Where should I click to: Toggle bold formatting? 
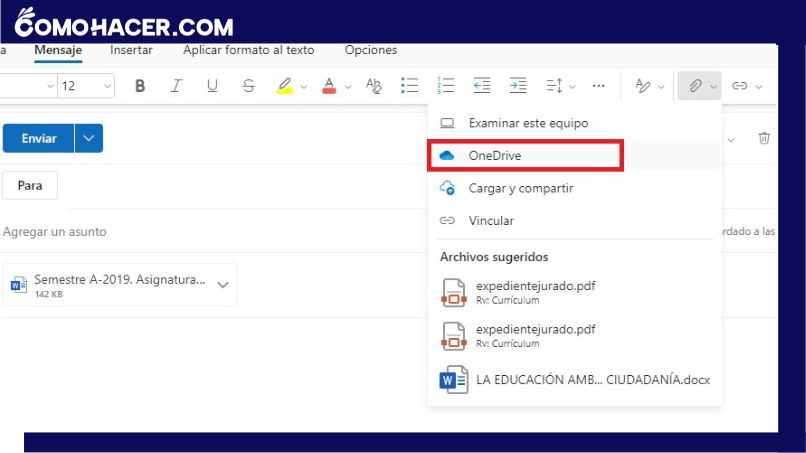pyautogui.click(x=140, y=86)
